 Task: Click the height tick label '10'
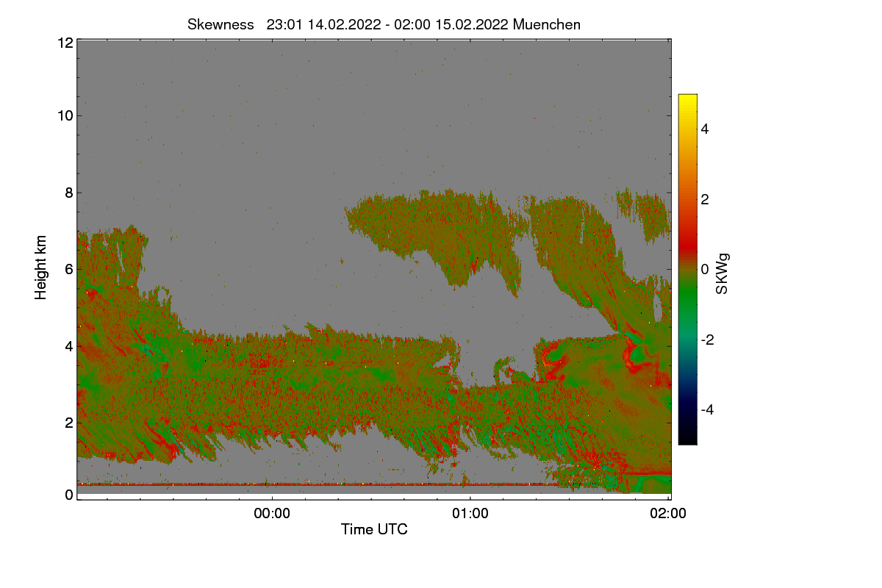tap(65, 115)
